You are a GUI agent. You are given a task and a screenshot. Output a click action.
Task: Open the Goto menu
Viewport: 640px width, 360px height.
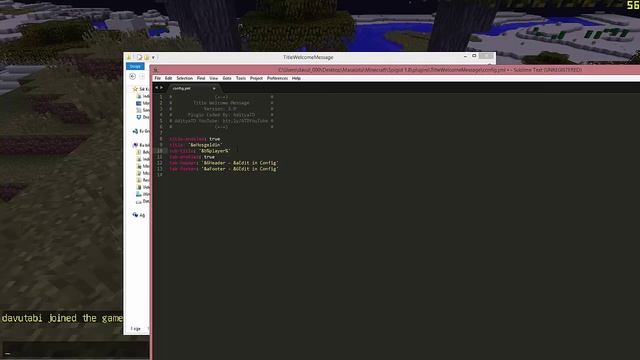pos(227,78)
